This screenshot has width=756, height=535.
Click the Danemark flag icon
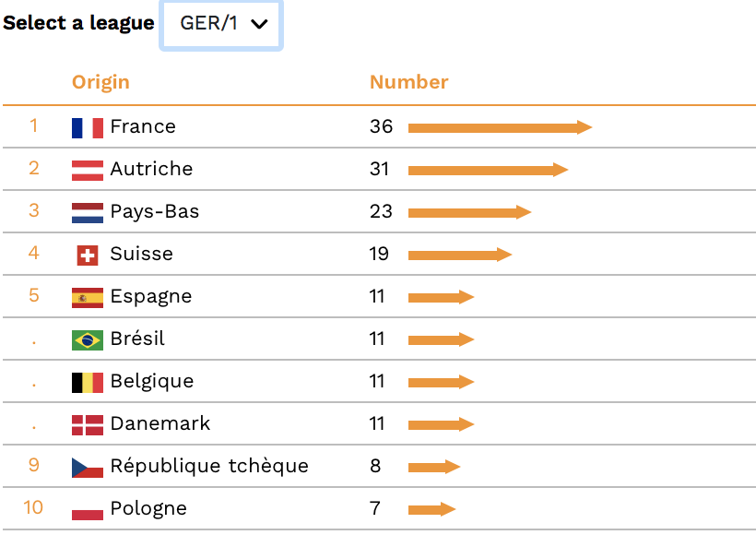pyautogui.click(x=88, y=425)
